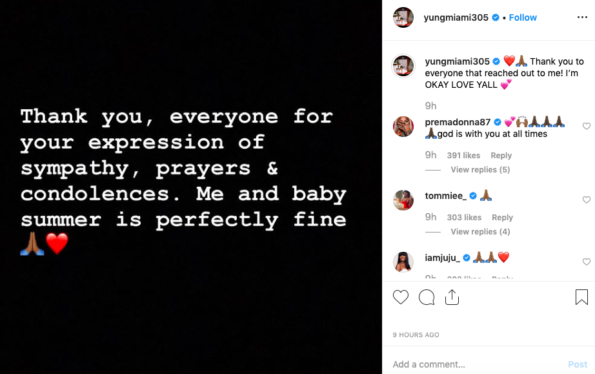Viewport: 595px width, 374px height.
Task: Expand View replies (5) under premadonna87
Action: (x=480, y=170)
